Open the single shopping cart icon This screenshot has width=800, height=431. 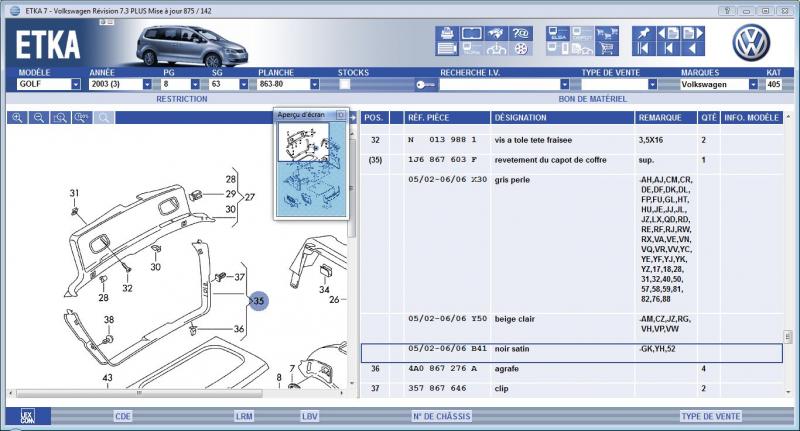(x=607, y=49)
